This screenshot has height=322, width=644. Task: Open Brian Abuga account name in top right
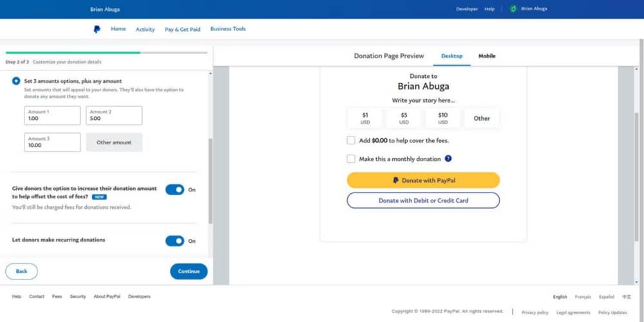[x=534, y=8]
